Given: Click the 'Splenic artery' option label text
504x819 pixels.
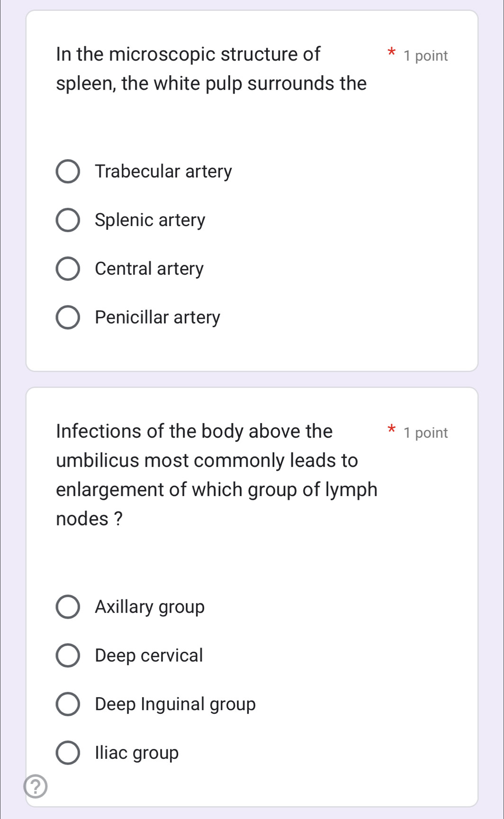Looking at the screenshot, I should [x=150, y=220].
